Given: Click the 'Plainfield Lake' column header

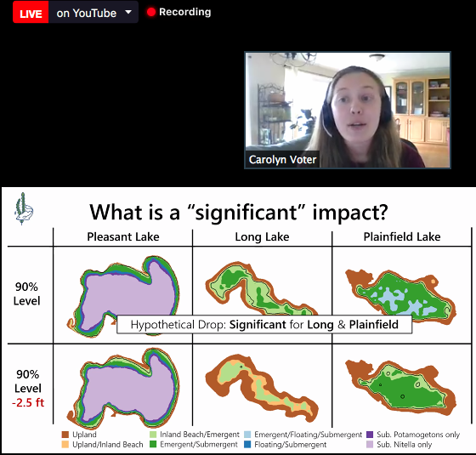Looking at the screenshot, I should (402, 236).
